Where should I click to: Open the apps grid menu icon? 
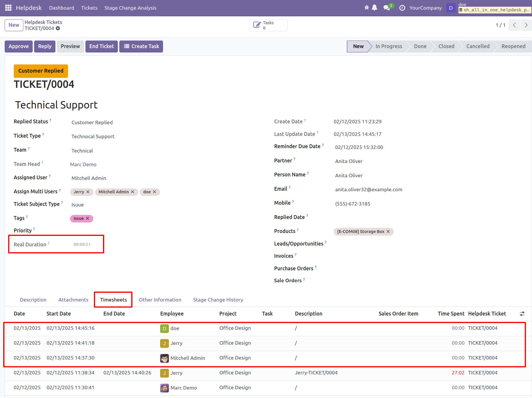[x=8, y=8]
